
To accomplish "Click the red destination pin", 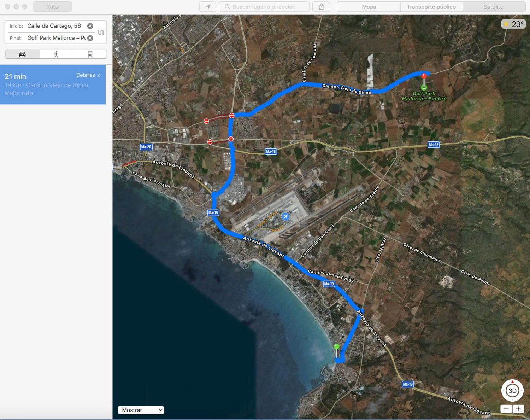I will tap(424, 76).
